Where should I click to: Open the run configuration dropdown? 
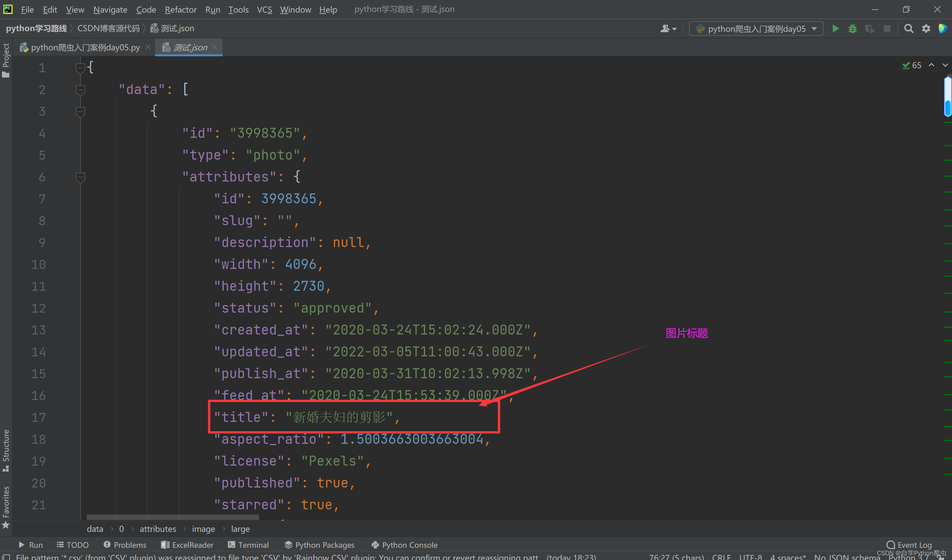coord(756,29)
